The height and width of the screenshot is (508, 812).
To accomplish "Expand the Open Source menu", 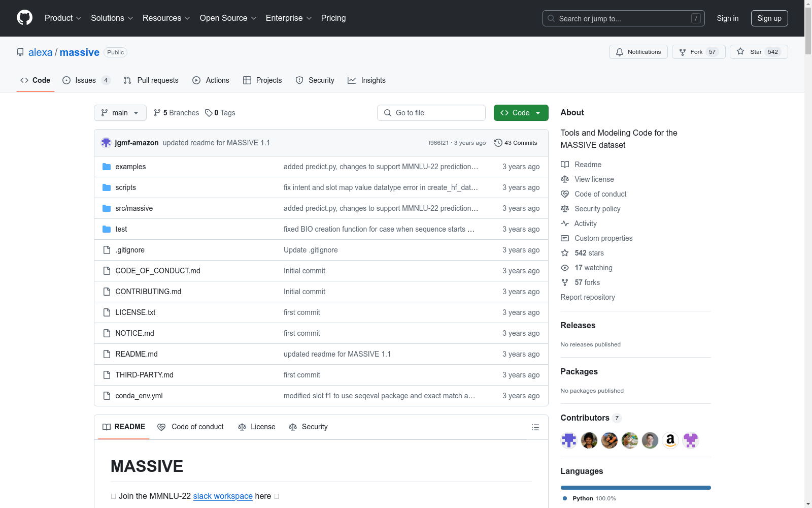I will (228, 18).
